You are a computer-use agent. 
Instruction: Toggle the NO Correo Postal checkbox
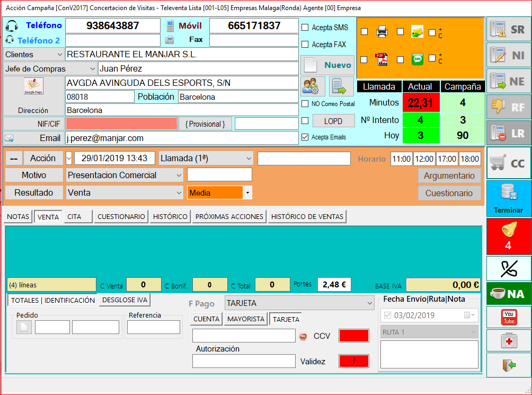(x=305, y=103)
